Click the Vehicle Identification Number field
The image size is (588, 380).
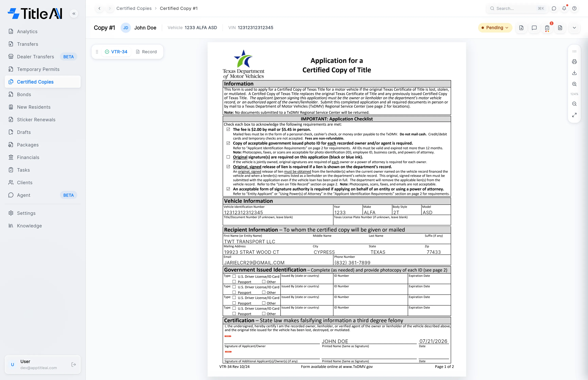pos(278,212)
